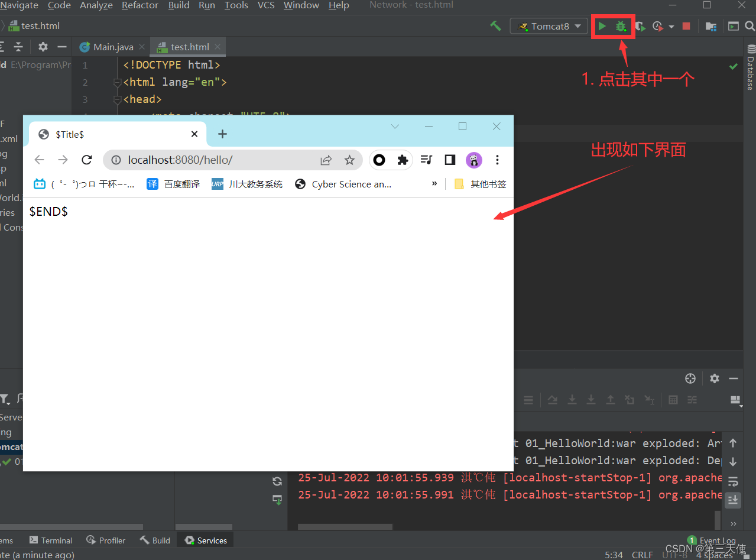Start debugging with the Debug bug icon

click(621, 26)
